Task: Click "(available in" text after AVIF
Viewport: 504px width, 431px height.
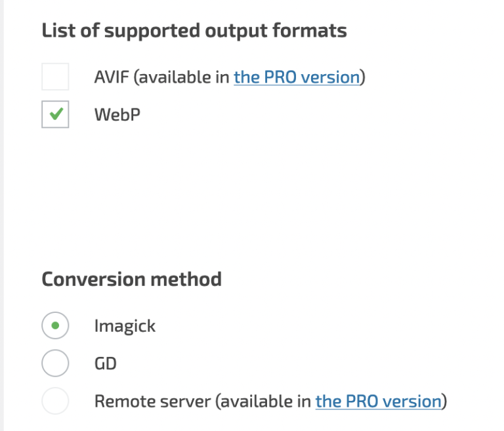Action: pyautogui.click(x=182, y=77)
